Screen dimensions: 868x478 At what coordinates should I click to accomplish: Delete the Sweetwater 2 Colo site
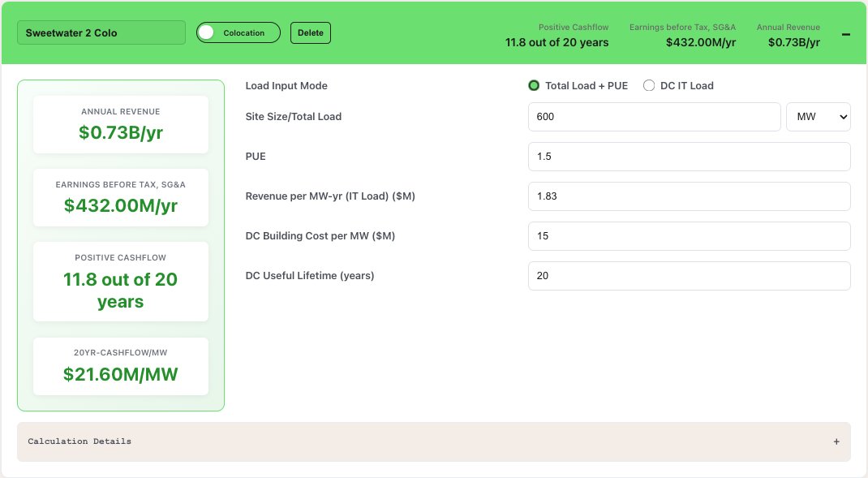tap(311, 32)
